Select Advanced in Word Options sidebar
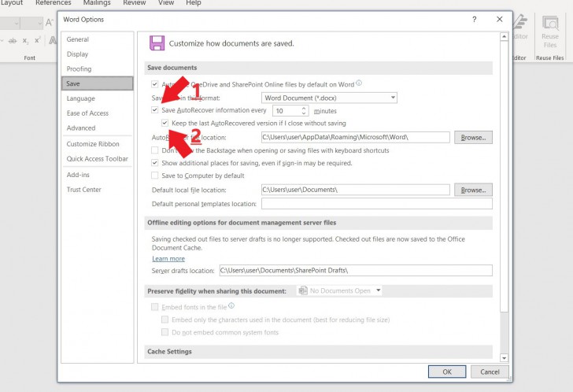The image size is (573, 392). point(98,128)
